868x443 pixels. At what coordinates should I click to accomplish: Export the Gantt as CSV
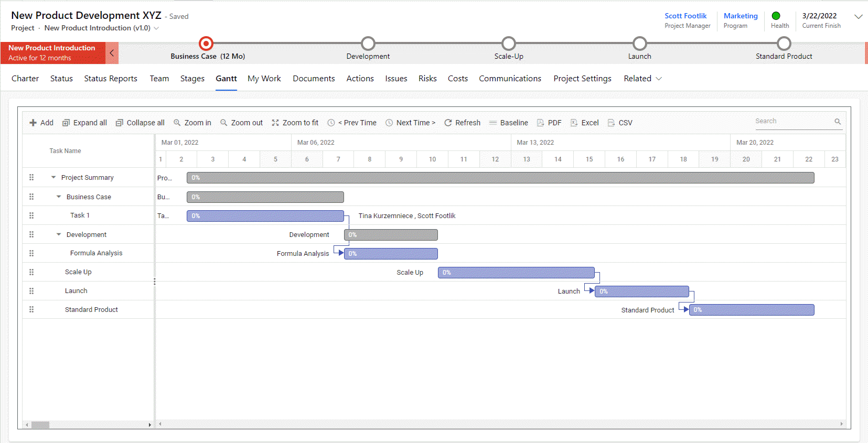click(620, 123)
